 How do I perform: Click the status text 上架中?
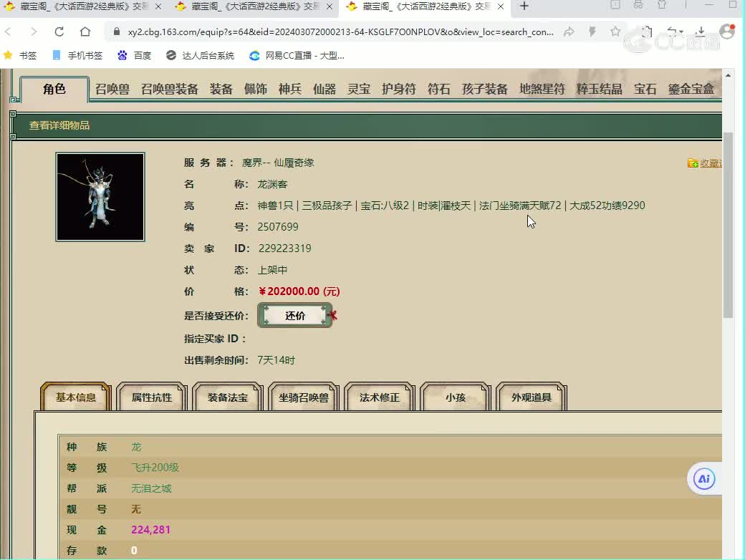pyautogui.click(x=272, y=270)
